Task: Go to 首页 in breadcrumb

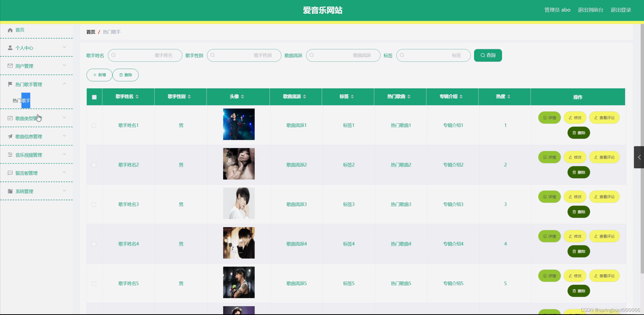Action: point(91,32)
